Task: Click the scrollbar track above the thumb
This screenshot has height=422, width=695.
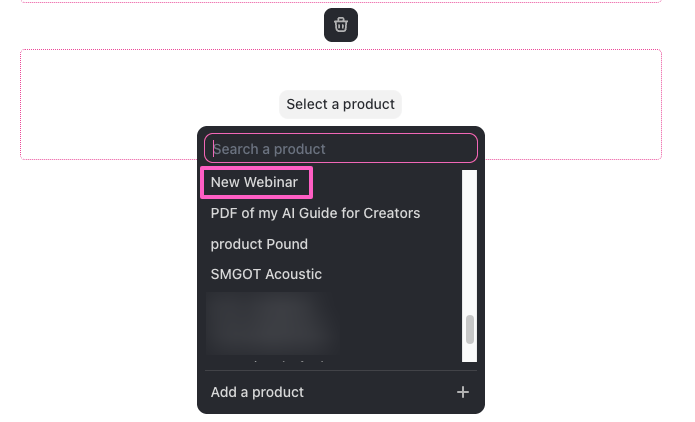Action: (470, 240)
